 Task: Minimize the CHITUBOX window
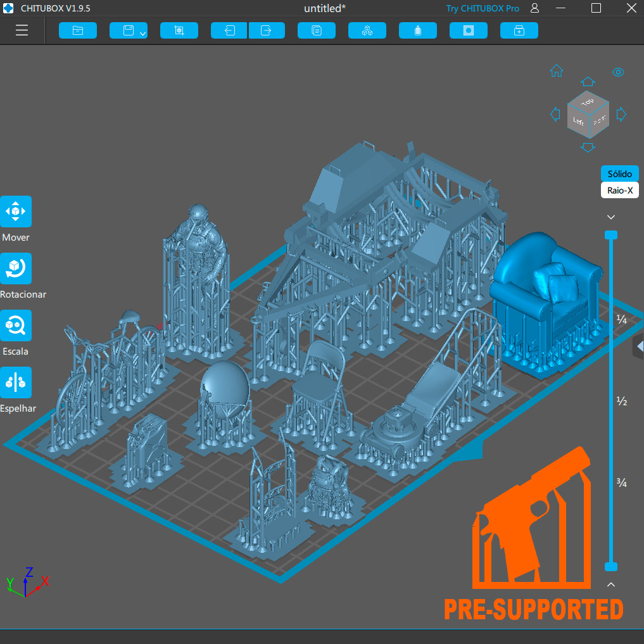560,8
